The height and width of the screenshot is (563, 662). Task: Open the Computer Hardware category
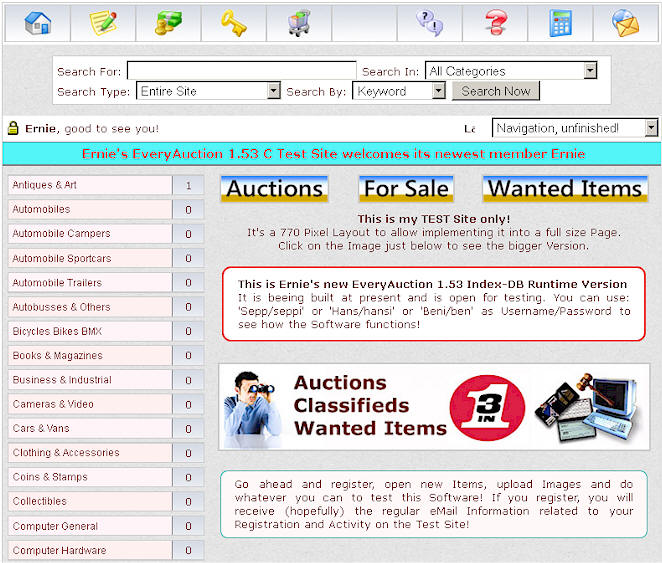90,550
